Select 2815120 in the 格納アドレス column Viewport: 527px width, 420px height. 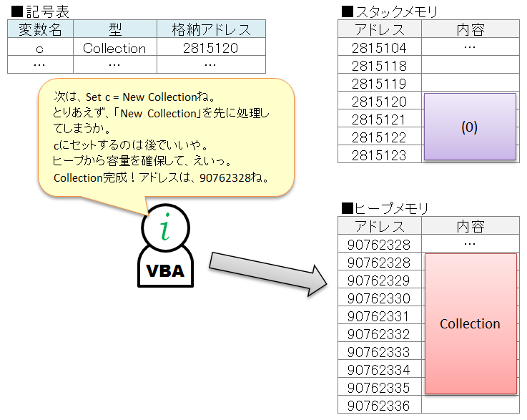click(x=211, y=47)
